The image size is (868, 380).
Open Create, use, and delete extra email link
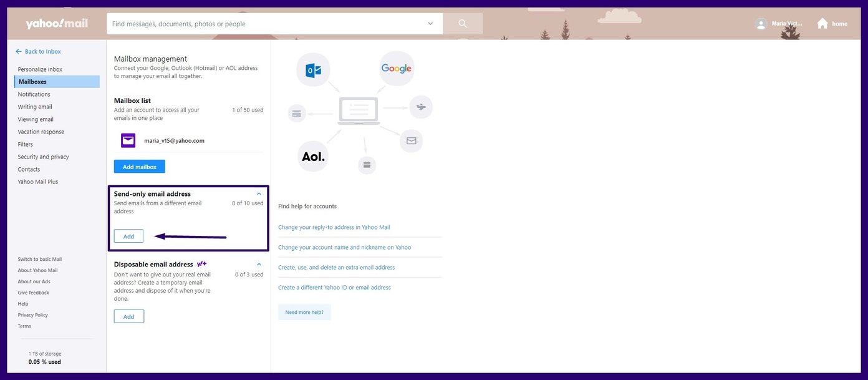pos(337,267)
